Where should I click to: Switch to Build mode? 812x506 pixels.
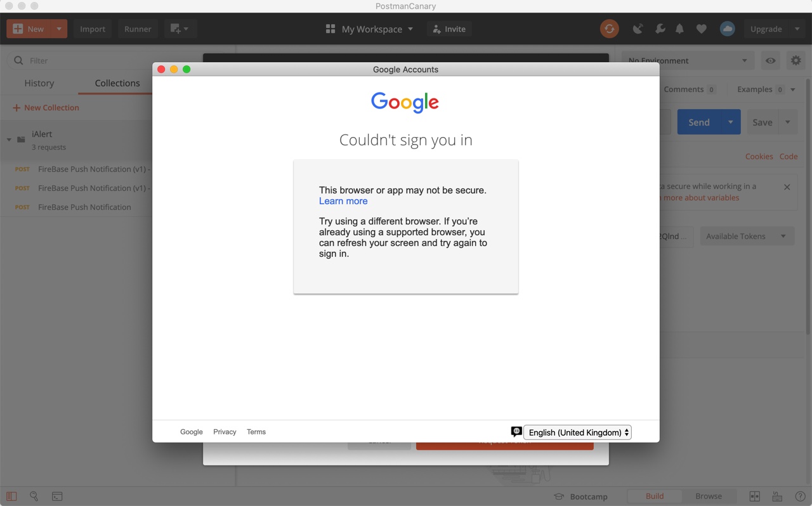click(654, 496)
